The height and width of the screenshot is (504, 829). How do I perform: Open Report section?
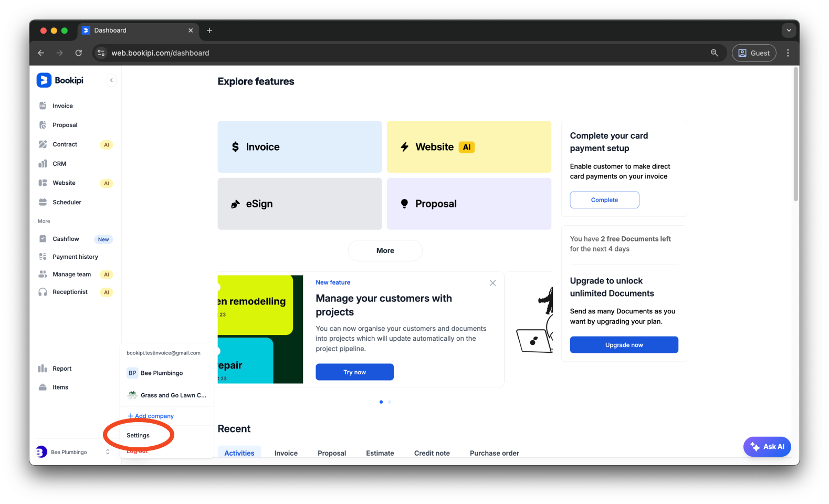click(x=62, y=369)
